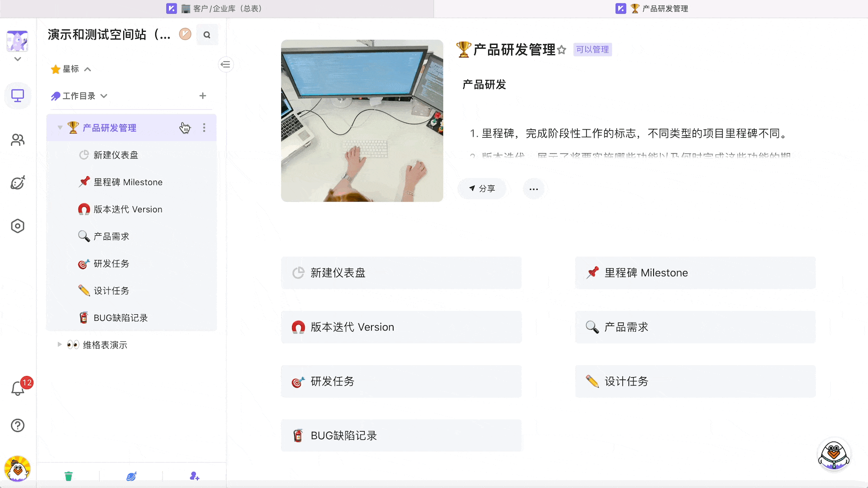Viewport: 868px width, 488px height.
Task: Click the help question mark icon
Action: (18, 425)
